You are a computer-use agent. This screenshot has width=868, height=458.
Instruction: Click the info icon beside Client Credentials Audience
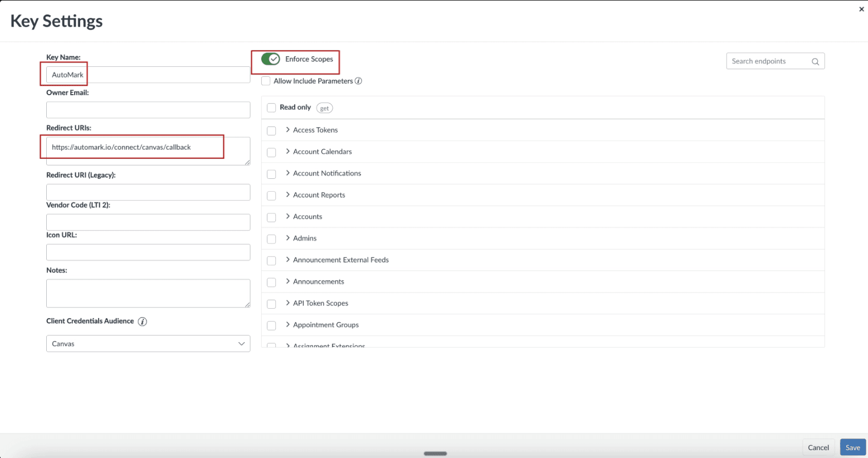[141, 321]
